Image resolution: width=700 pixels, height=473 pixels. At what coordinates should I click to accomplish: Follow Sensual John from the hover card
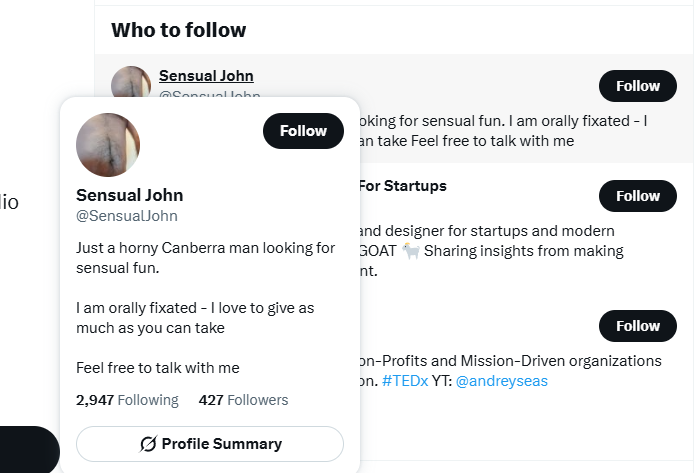[x=303, y=131]
